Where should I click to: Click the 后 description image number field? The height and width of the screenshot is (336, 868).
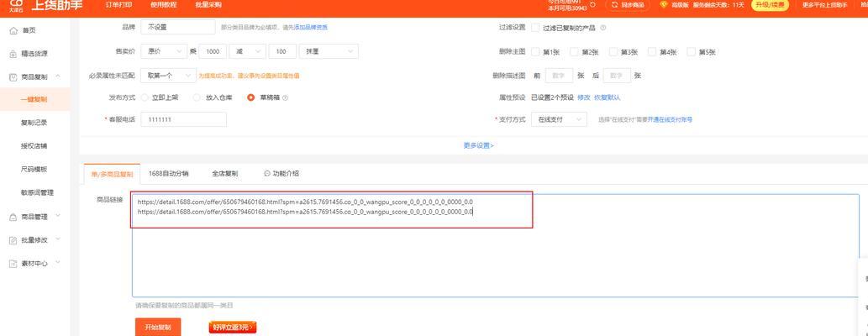coord(617,76)
